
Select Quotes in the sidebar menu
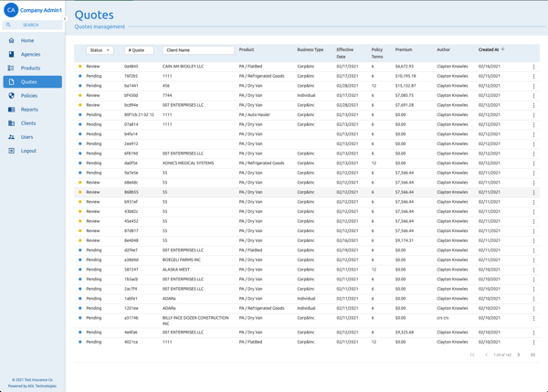pos(33,82)
